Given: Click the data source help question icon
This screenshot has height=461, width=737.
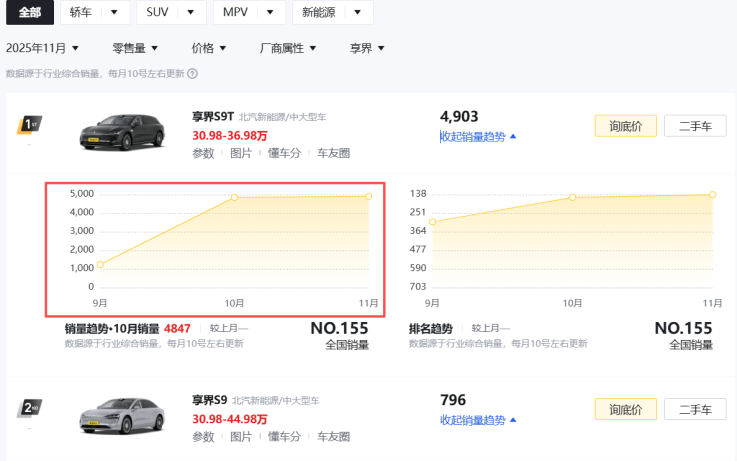Looking at the screenshot, I should [192, 74].
